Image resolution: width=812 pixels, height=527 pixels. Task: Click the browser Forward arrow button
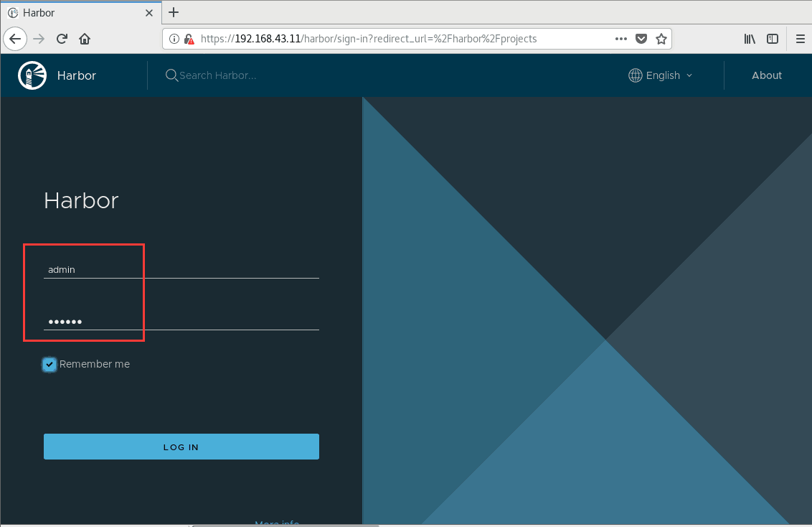point(39,39)
